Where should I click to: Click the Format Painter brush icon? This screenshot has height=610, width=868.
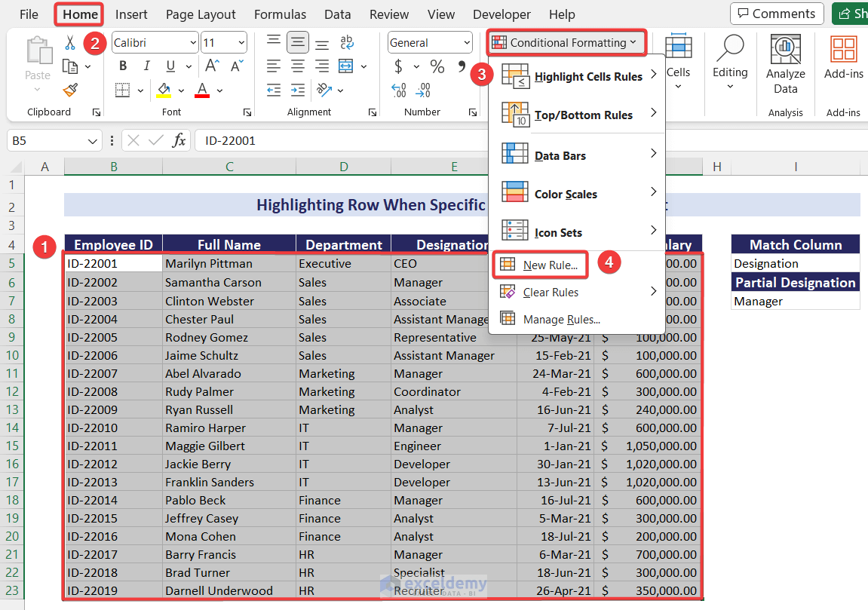coord(70,90)
